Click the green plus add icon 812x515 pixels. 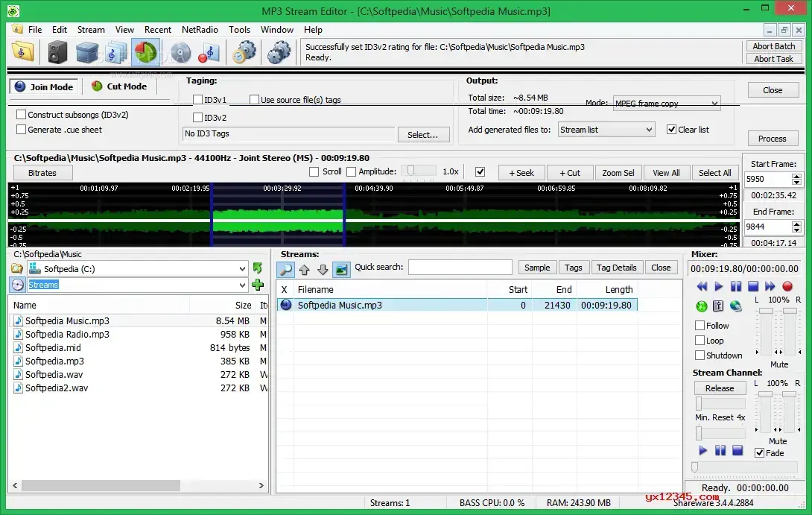click(258, 285)
